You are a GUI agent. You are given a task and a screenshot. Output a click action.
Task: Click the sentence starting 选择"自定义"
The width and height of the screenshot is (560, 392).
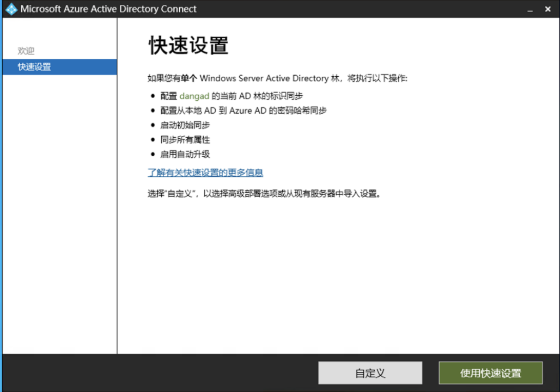(x=265, y=194)
